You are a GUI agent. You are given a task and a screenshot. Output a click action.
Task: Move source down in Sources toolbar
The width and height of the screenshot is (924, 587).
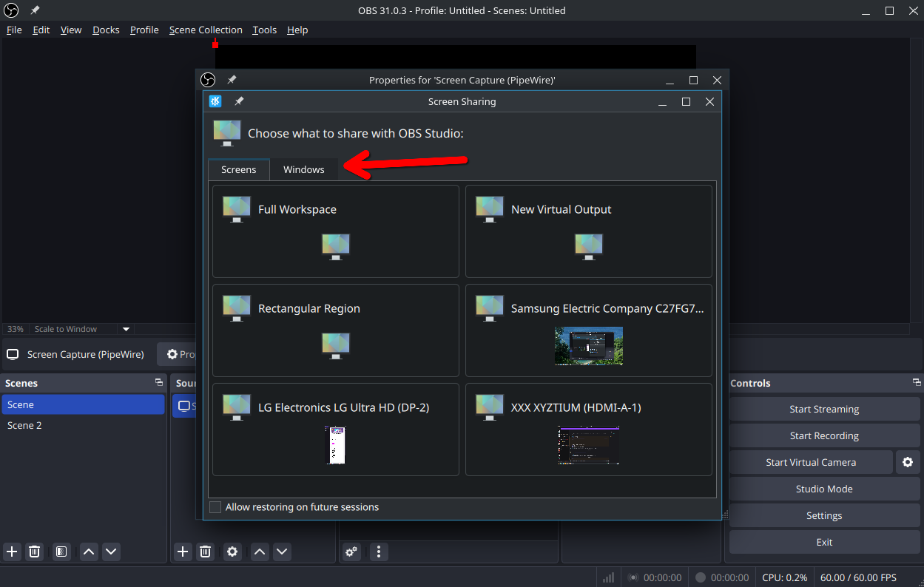click(x=282, y=552)
